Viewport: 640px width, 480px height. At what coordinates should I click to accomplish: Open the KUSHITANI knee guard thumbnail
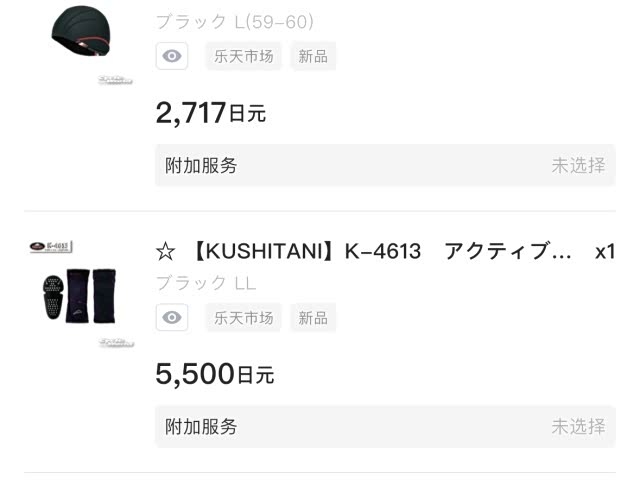pyautogui.click(x=80, y=296)
